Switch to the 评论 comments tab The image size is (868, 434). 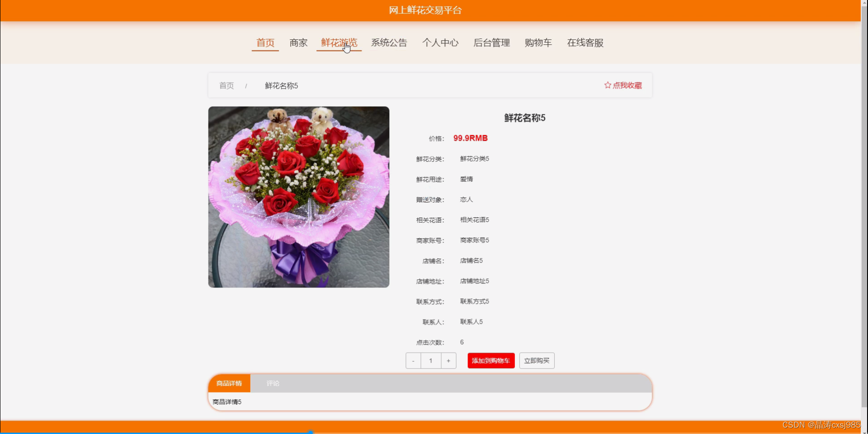[273, 383]
